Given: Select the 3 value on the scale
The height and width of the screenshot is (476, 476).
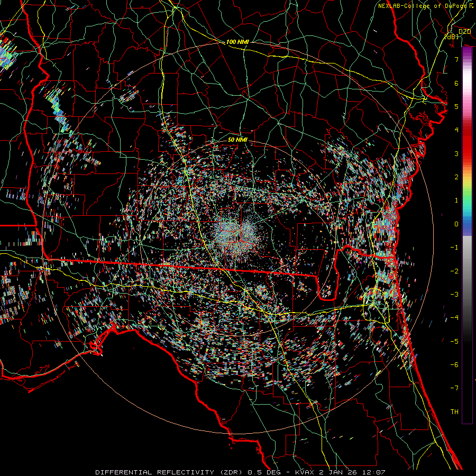Looking at the screenshot, I should click(x=456, y=153).
